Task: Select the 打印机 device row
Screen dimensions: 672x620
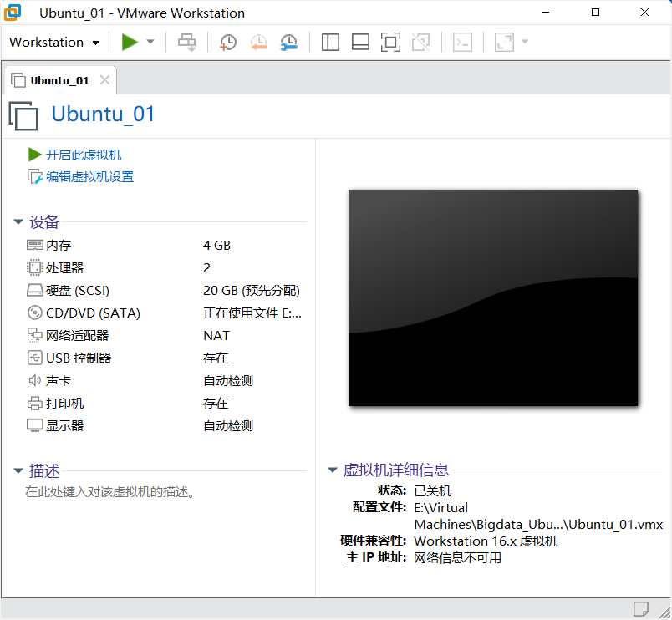Action: (165, 404)
